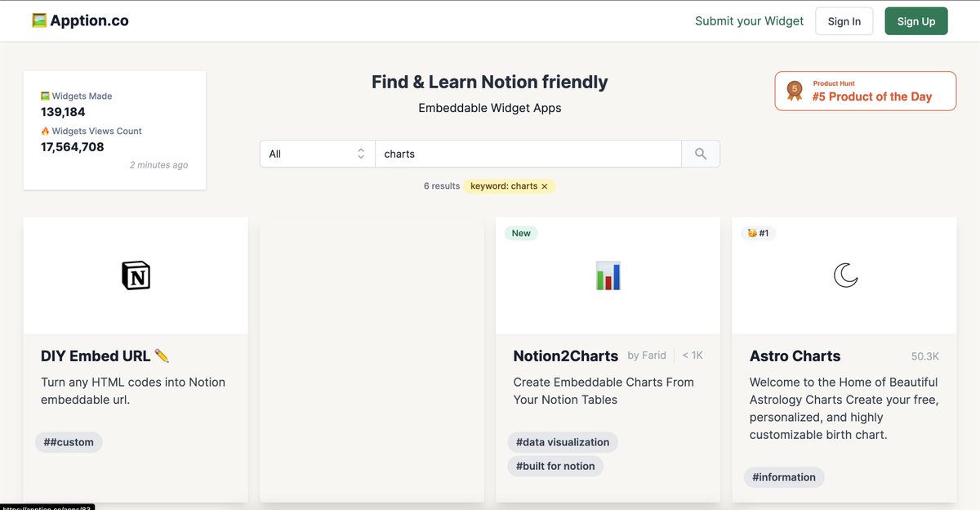Click the #built for notion tag

point(555,466)
